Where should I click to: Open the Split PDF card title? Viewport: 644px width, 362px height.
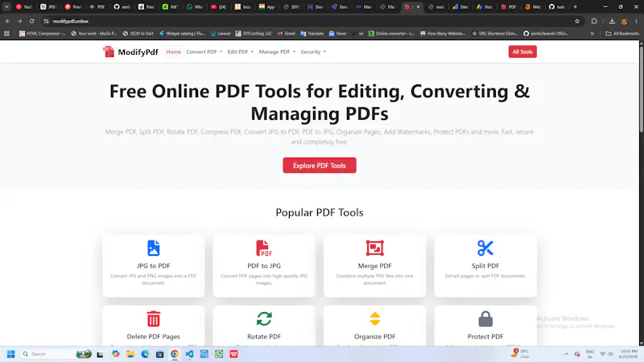[485, 265]
